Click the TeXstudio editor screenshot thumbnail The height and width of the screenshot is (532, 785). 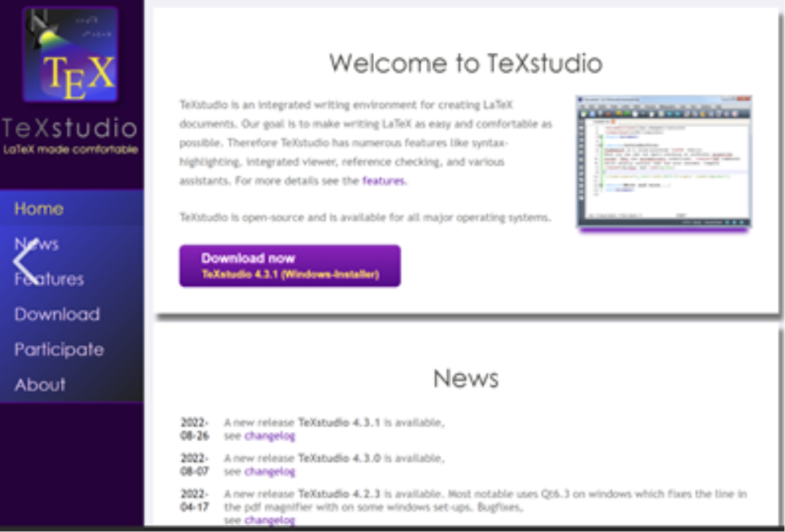[663, 162]
